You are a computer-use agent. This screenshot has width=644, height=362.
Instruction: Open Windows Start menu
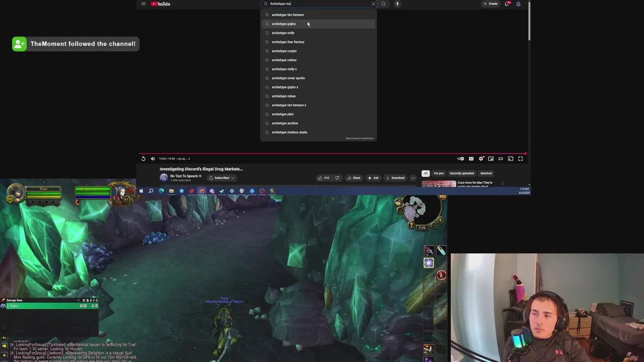[141, 191]
